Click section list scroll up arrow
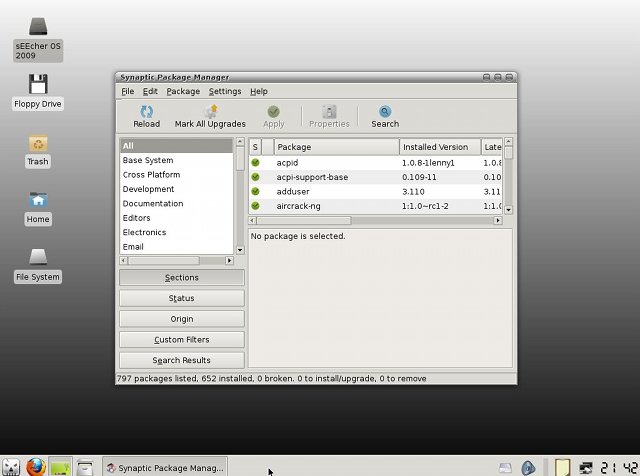This screenshot has height=476, width=640. [240, 142]
